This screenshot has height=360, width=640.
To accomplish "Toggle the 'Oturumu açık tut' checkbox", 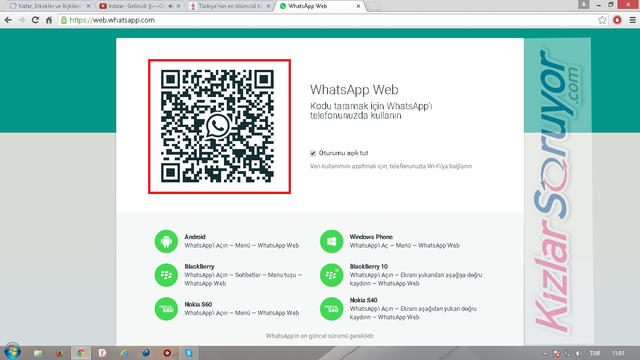I will coord(313,153).
